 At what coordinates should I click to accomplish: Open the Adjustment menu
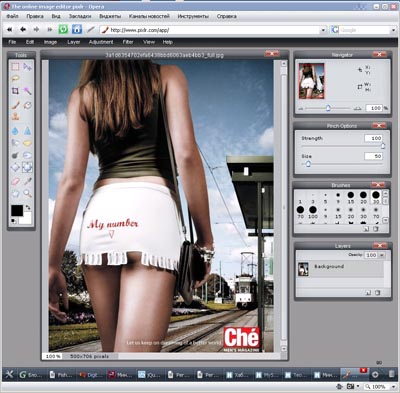[101, 42]
